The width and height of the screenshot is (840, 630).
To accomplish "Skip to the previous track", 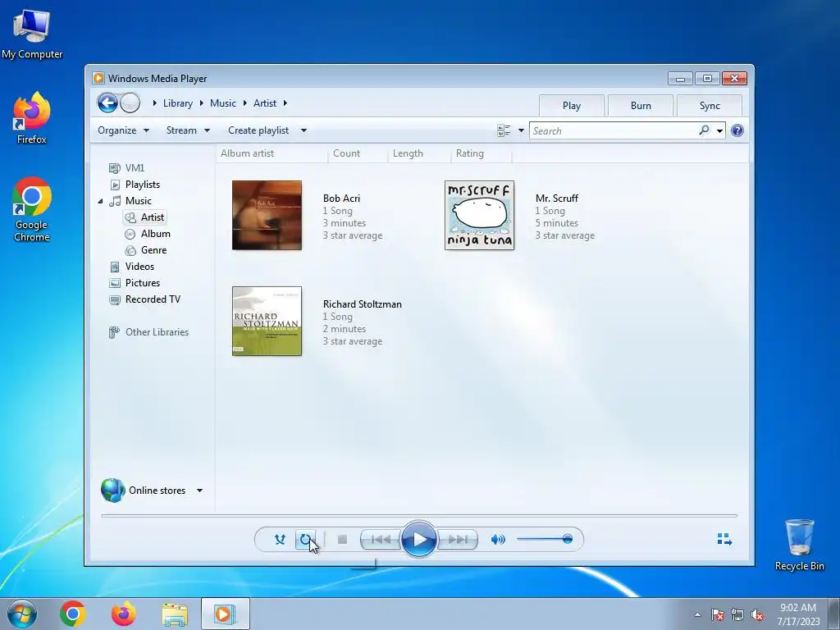I will (381, 540).
